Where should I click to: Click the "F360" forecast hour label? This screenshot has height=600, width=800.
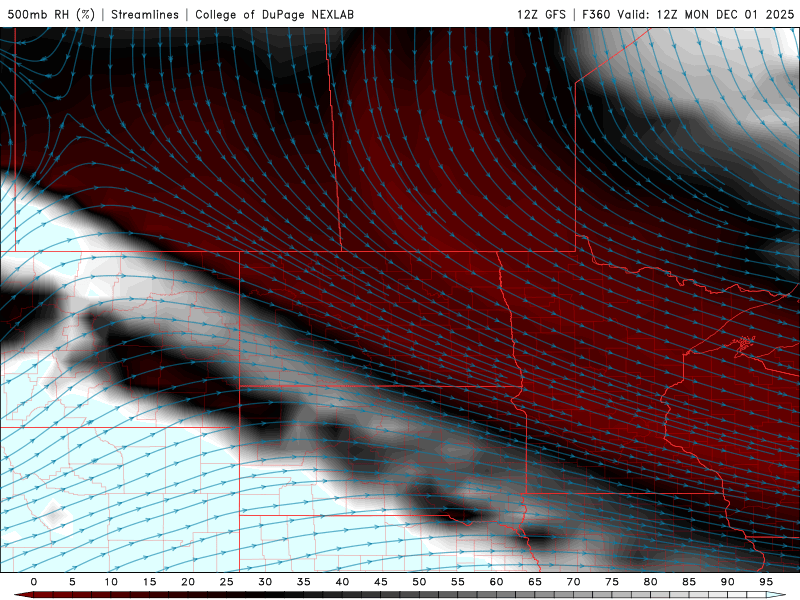(596, 14)
